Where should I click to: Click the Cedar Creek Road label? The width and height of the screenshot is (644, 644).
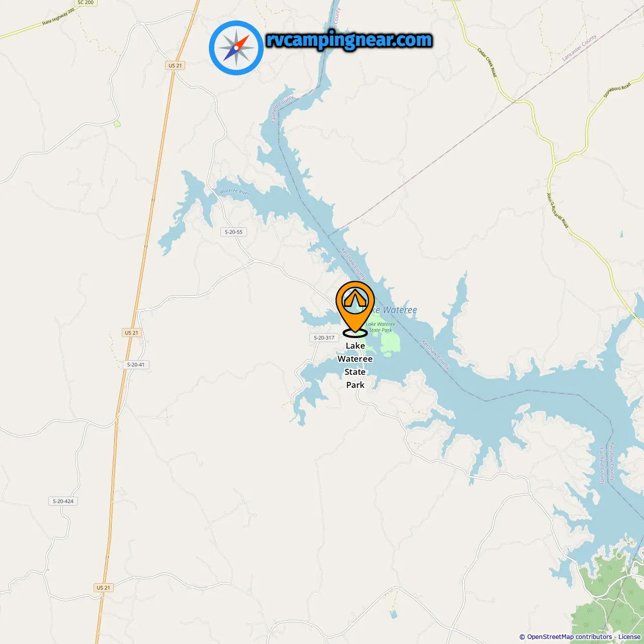coord(487,62)
